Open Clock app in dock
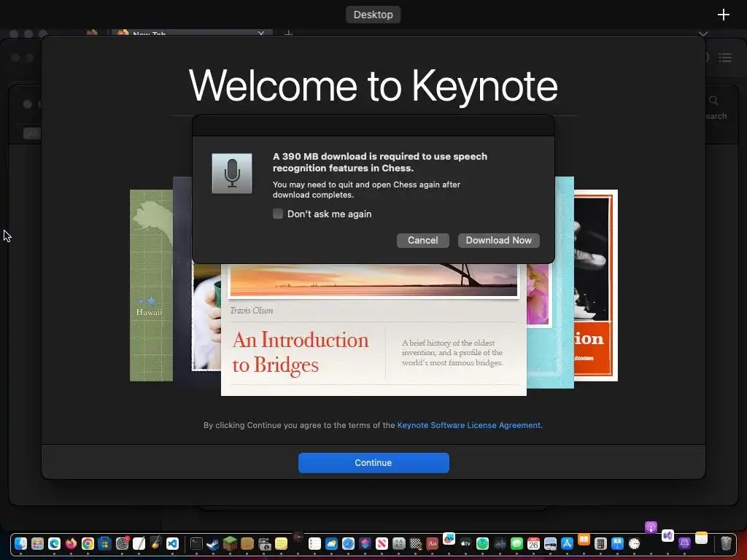747x560 pixels. 635,543
